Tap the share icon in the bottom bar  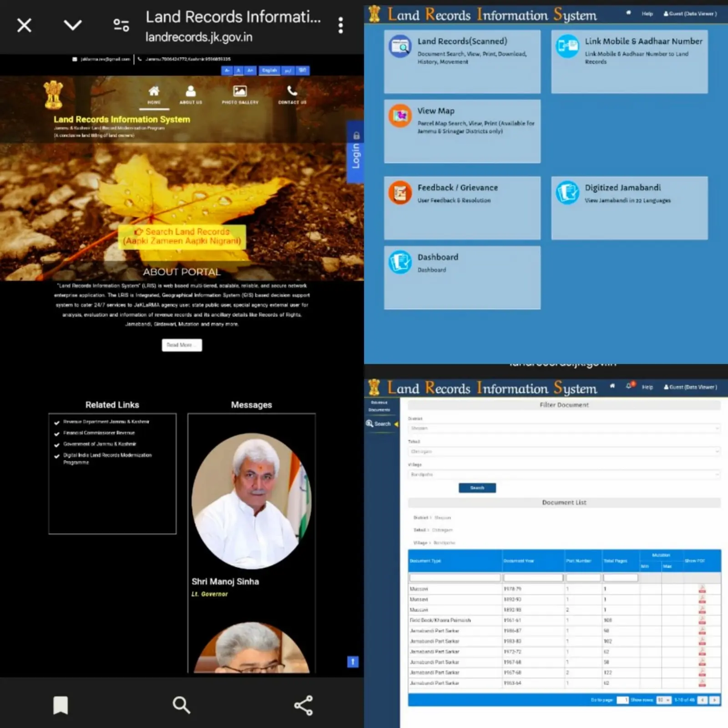[x=303, y=705]
